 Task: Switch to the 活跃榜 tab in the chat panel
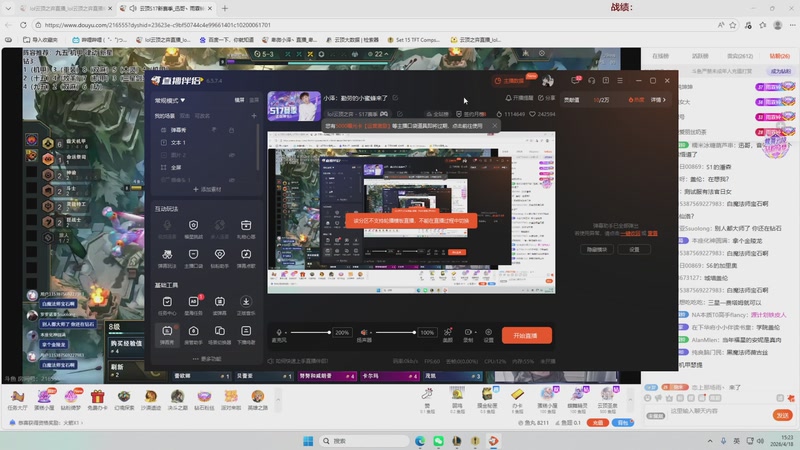coord(700,56)
